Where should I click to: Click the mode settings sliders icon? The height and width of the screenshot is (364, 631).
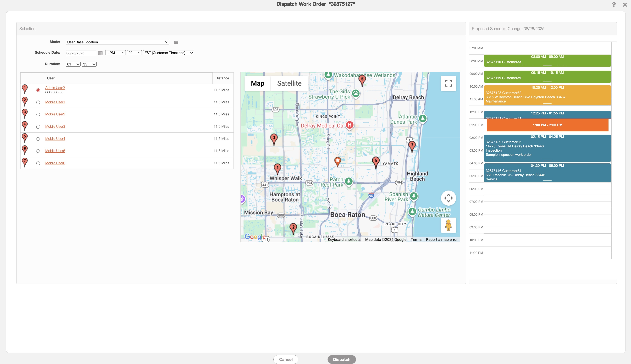tap(176, 42)
